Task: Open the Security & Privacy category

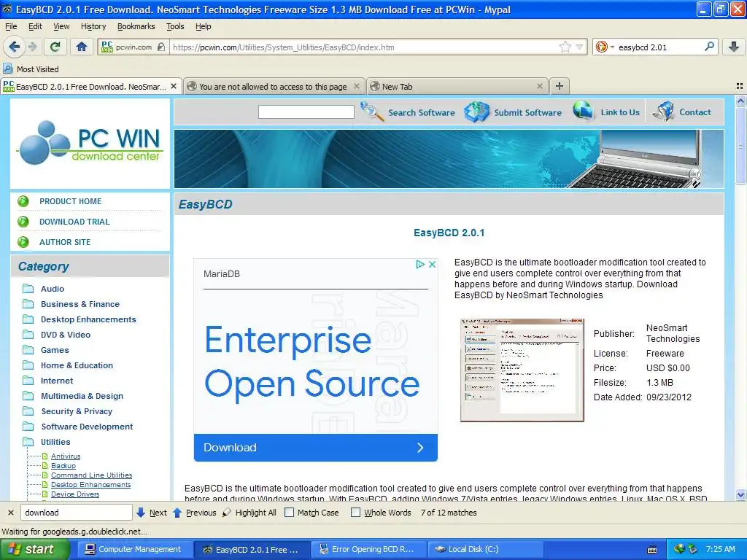Action: (x=77, y=411)
